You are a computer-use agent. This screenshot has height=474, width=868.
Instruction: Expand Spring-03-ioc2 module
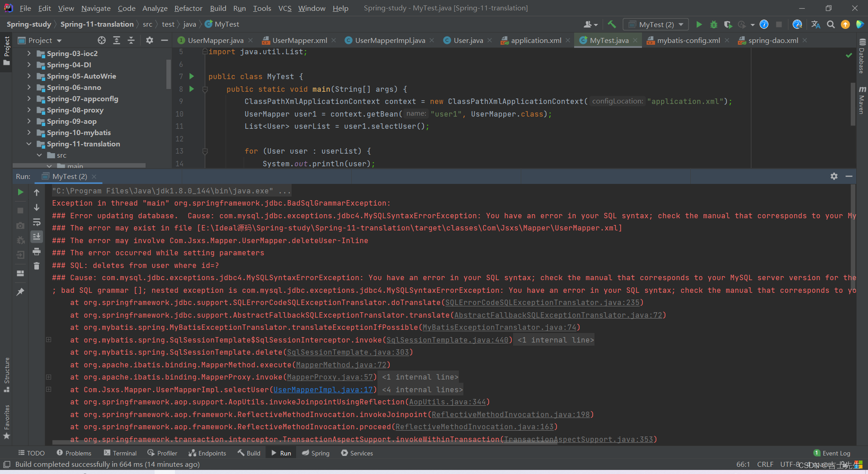(x=29, y=53)
